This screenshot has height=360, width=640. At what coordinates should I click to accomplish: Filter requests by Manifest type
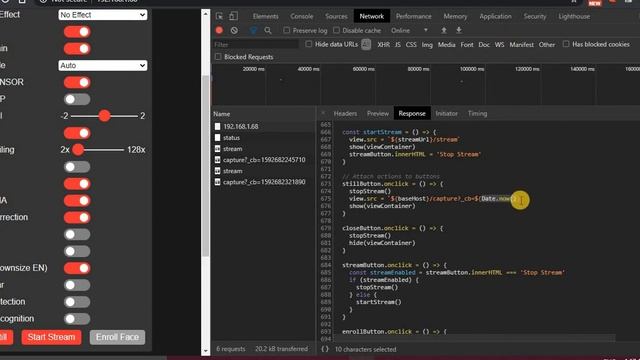[x=521, y=44]
